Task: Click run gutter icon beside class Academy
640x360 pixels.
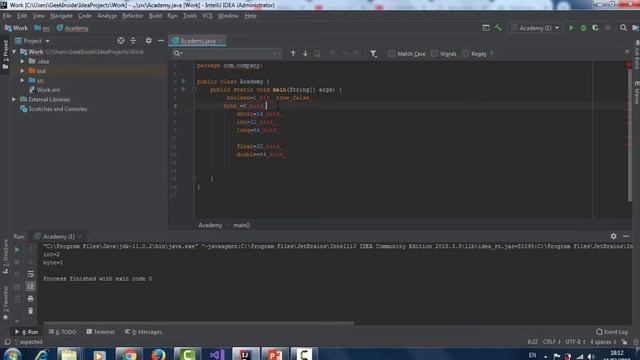Action: click(x=183, y=81)
